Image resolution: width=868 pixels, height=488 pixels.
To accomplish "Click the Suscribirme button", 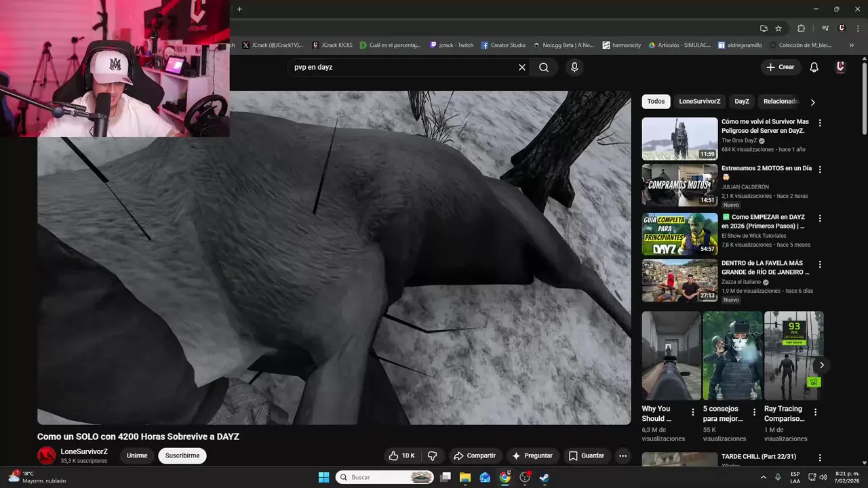I will [182, 455].
